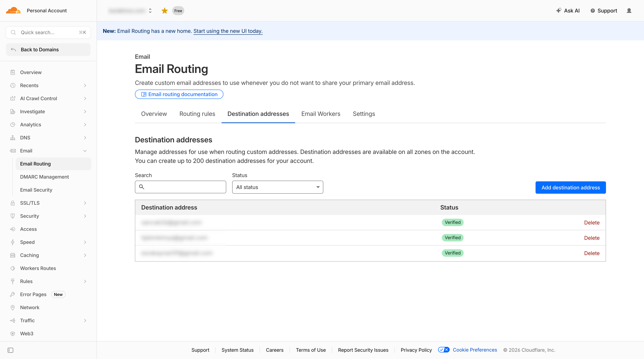This screenshot has width=644, height=359.
Task: Open the Settings tab
Action: click(x=364, y=114)
